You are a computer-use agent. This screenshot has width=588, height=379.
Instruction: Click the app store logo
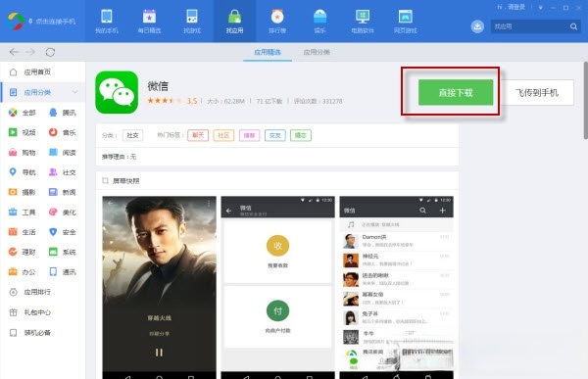coord(16,22)
